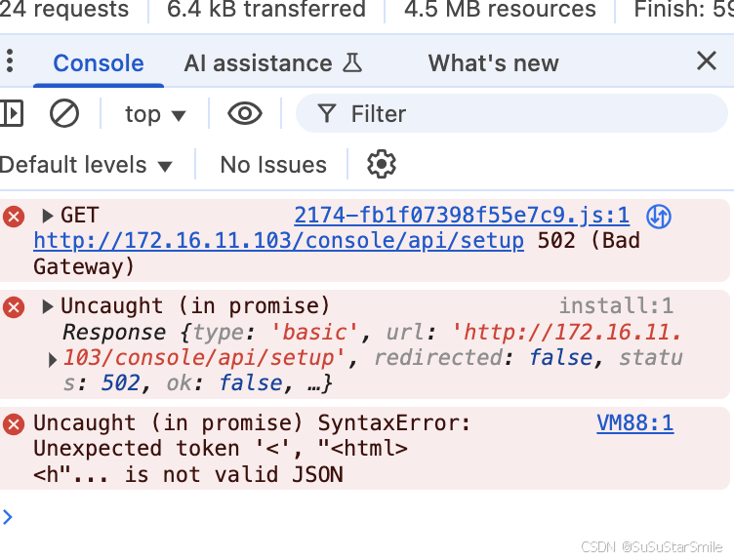Screen dimensions: 734x560
Task: Click the AI assistance flask icon
Action: pos(352,62)
